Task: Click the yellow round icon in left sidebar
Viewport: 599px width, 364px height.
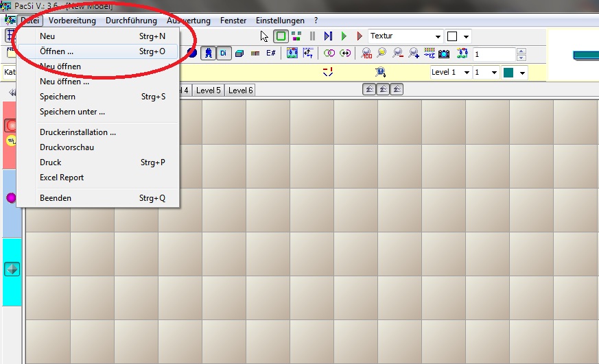Action: click(x=11, y=141)
